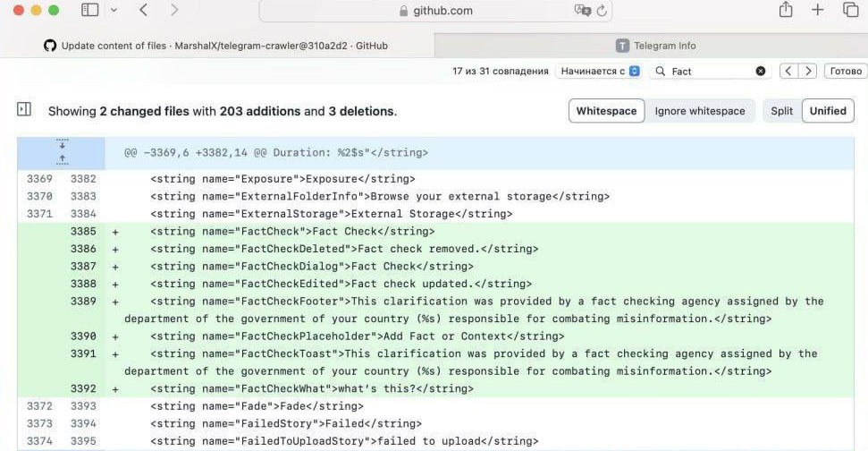Click new line number 3385
This screenshot has height=451, width=868.
[83, 231]
